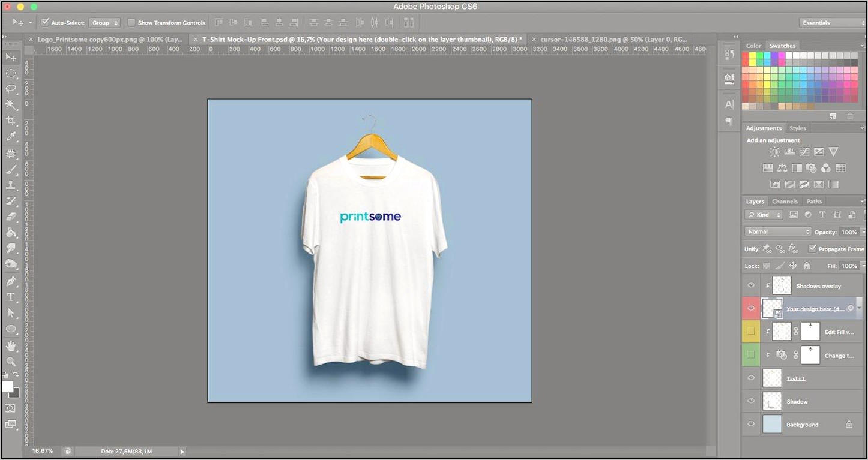Image resolution: width=868 pixels, height=460 pixels.
Task: Hide the Background layer
Action: coord(751,424)
